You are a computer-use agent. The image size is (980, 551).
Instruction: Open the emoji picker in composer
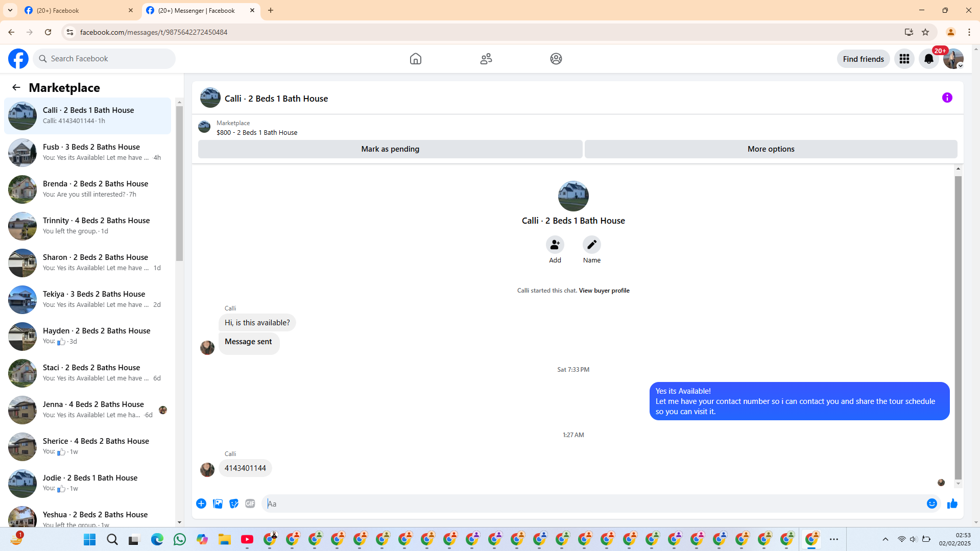coord(932,504)
